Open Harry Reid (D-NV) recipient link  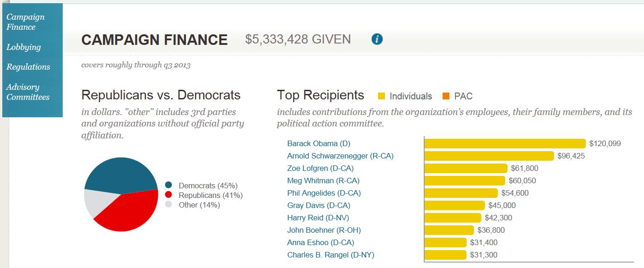click(318, 218)
